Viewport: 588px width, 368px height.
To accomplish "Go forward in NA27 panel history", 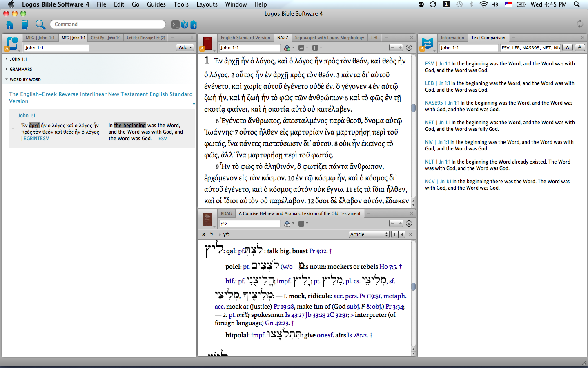I will pyautogui.click(x=400, y=47).
